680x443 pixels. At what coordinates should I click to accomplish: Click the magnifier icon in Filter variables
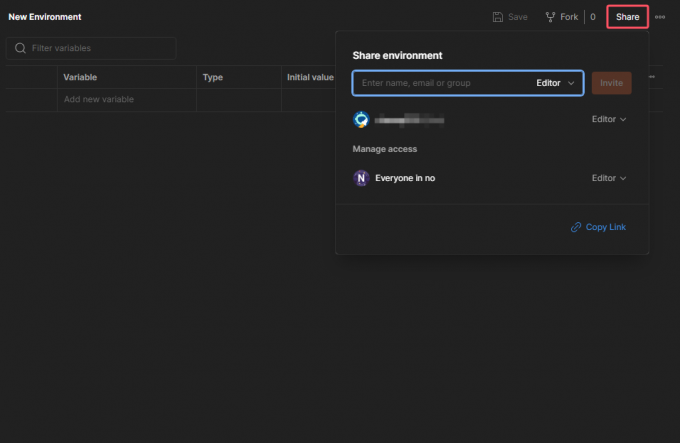click(x=20, y=48)
